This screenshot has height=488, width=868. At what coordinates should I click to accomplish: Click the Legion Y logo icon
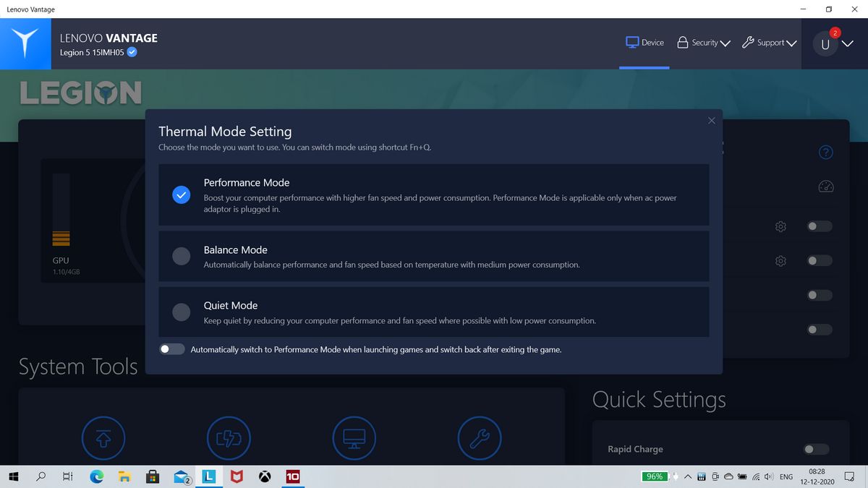pyautogui.click(x=25, y=43)
